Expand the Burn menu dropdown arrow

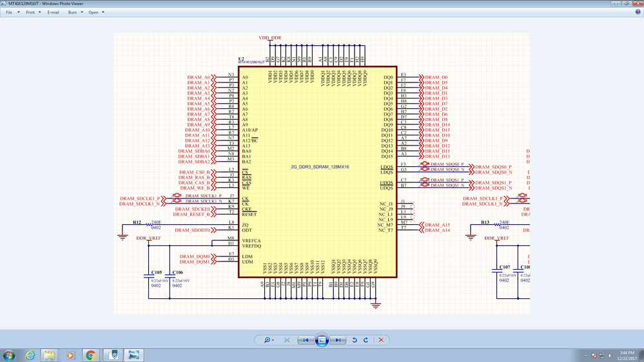(82, 12)
